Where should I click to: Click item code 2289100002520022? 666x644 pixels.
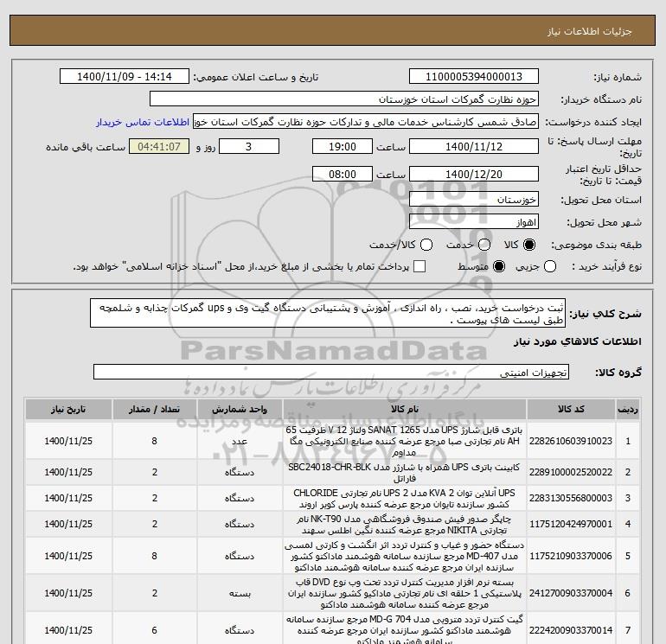tap(571, 472)
